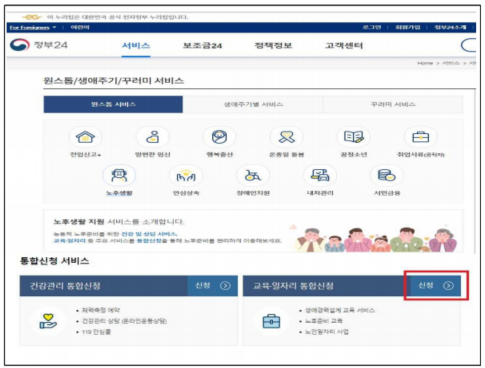Click the 건강관리 상담 list item
The width and height of the screenshot is (485, 368).
click(124, 321)
